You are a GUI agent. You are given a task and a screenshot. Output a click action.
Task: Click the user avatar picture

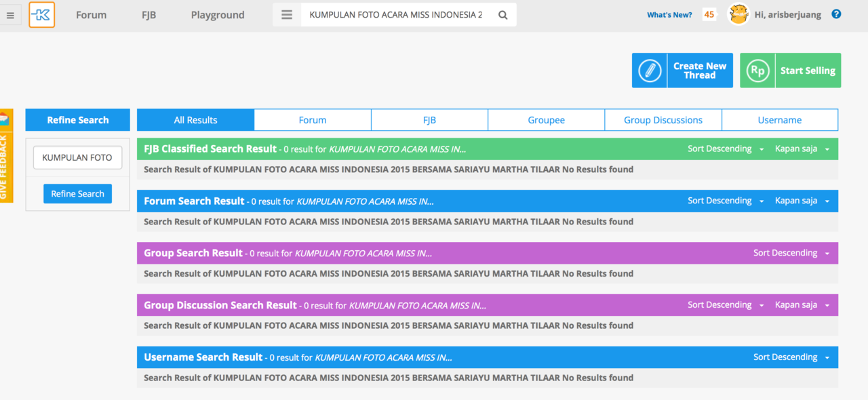[738, 14]
